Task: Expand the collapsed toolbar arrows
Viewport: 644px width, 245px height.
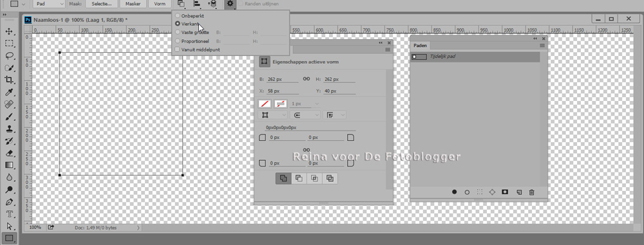Action: pos(4,14)
